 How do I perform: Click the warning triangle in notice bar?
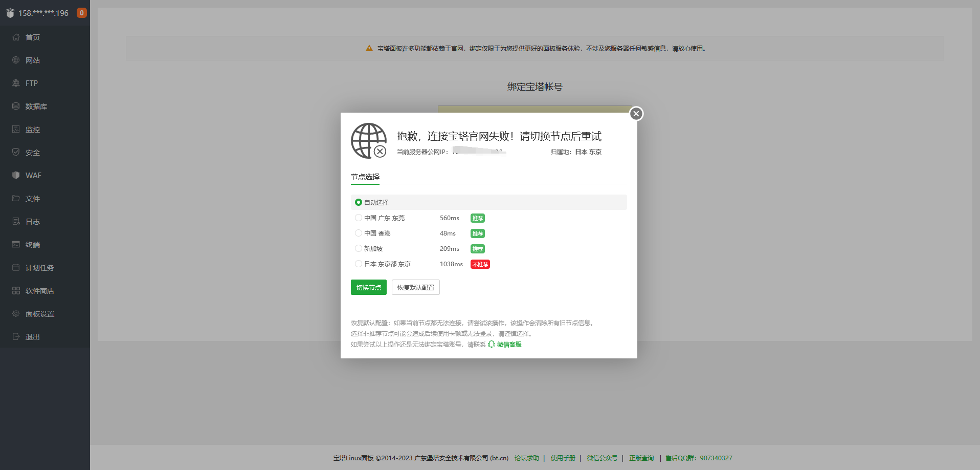pyautogui.click(x=369, y=48)
